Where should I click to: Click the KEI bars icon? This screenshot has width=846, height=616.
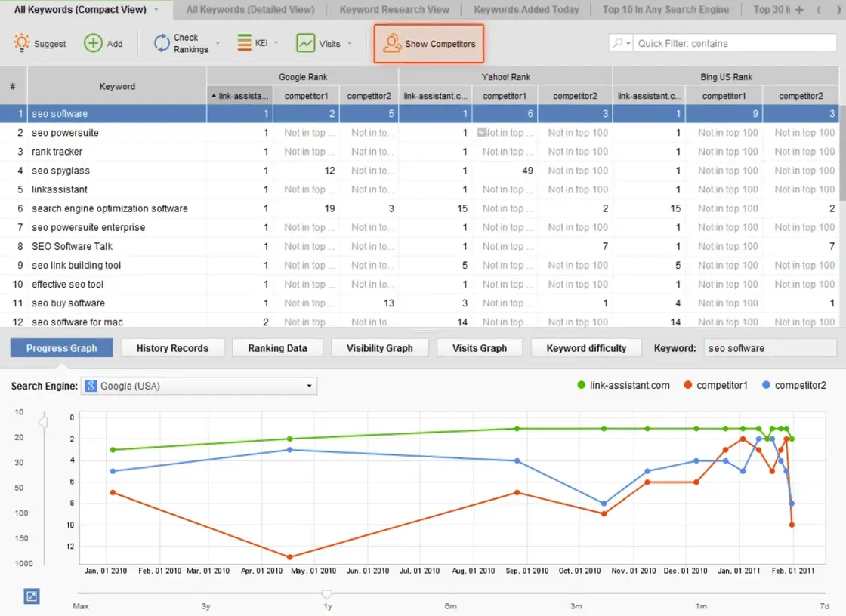pos(245,43)
